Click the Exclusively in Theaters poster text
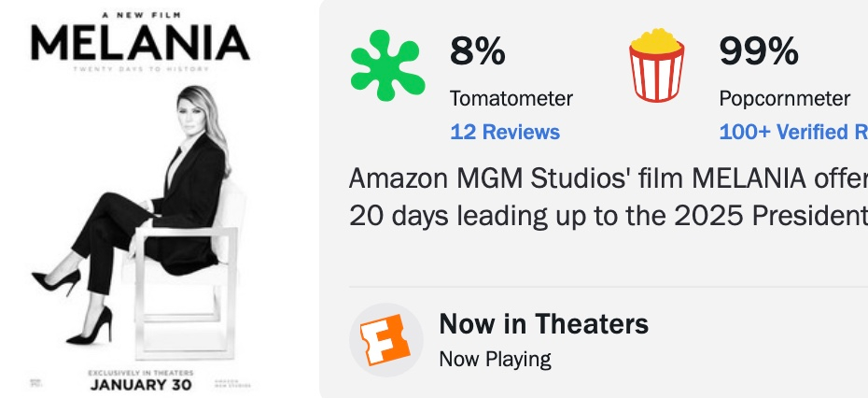 click(x=140, y=372)
